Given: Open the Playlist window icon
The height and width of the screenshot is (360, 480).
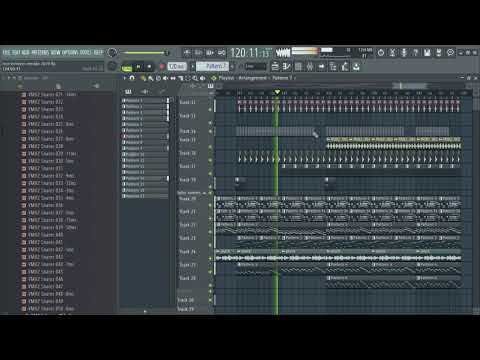Looking at the screenshot, I should [275, 67].
